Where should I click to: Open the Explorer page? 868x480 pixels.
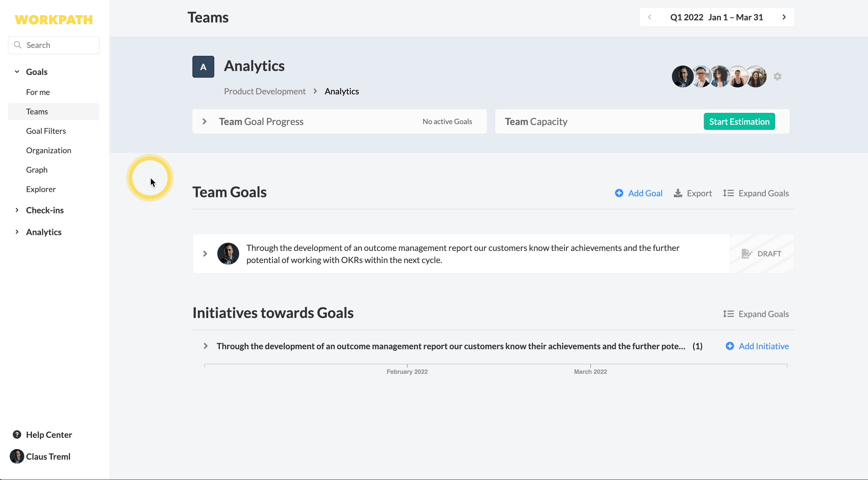pyautogui.click(x=41, y=189)
